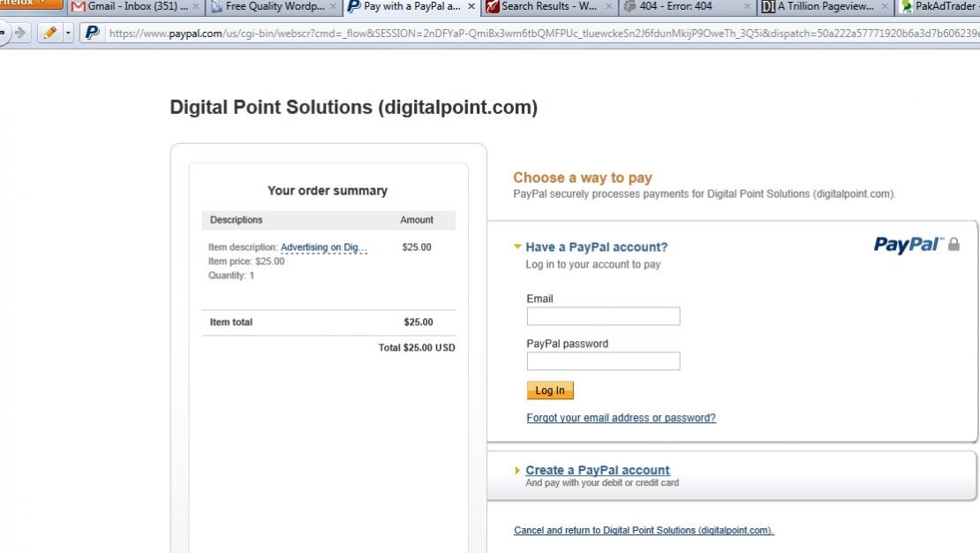Click the padlock security icon

click(954, 244)
